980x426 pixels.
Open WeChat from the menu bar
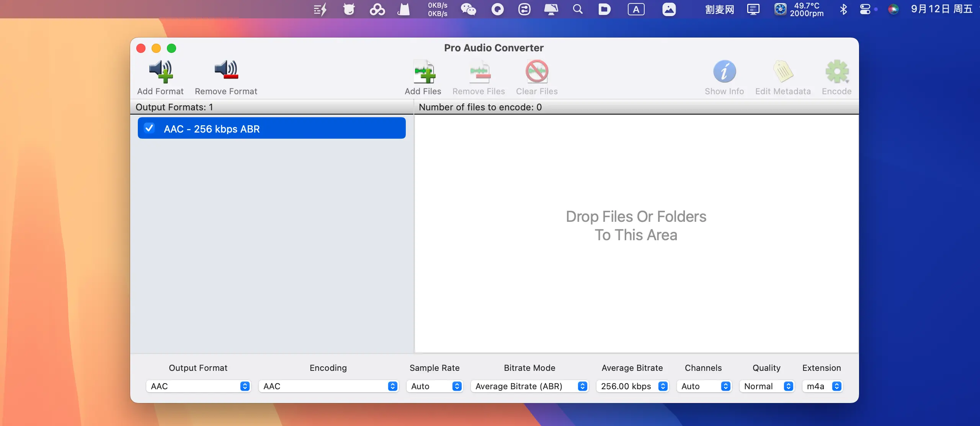tap(468, 9)
